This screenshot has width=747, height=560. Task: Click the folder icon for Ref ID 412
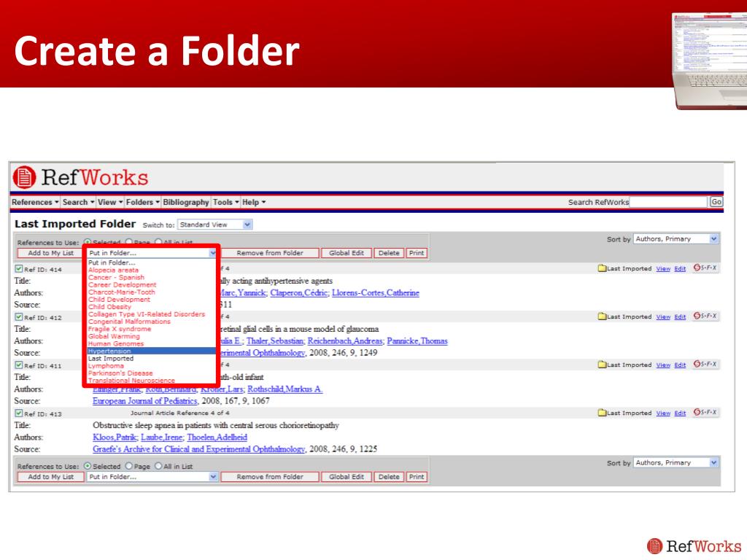[602, 316]
